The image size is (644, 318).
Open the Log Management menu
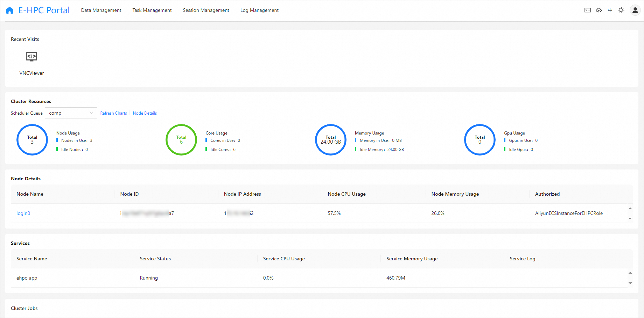point(259,10)
